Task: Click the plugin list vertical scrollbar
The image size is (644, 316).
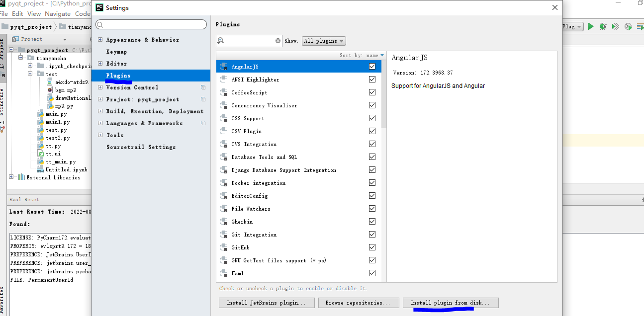Action: click(x=383, y=94)
